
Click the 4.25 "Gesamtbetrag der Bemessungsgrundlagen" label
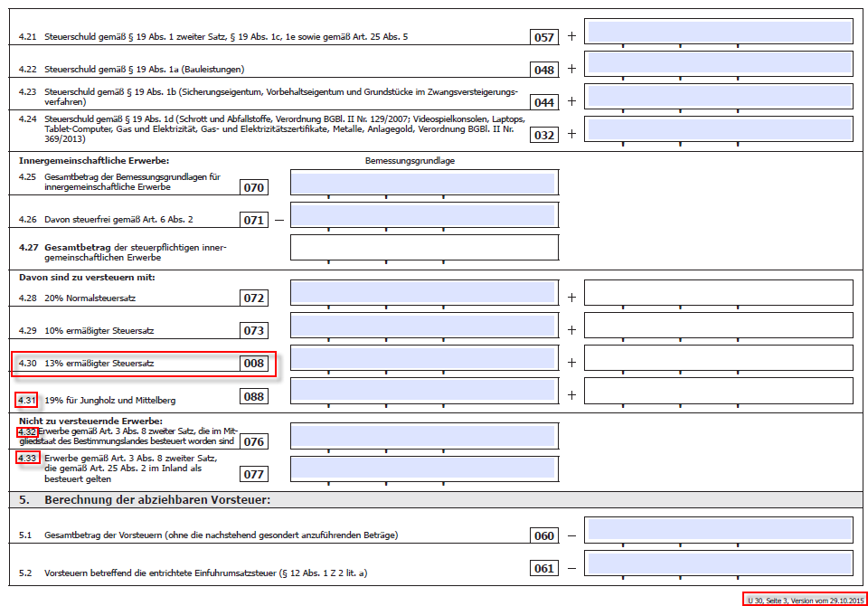[x=132, y=182]
